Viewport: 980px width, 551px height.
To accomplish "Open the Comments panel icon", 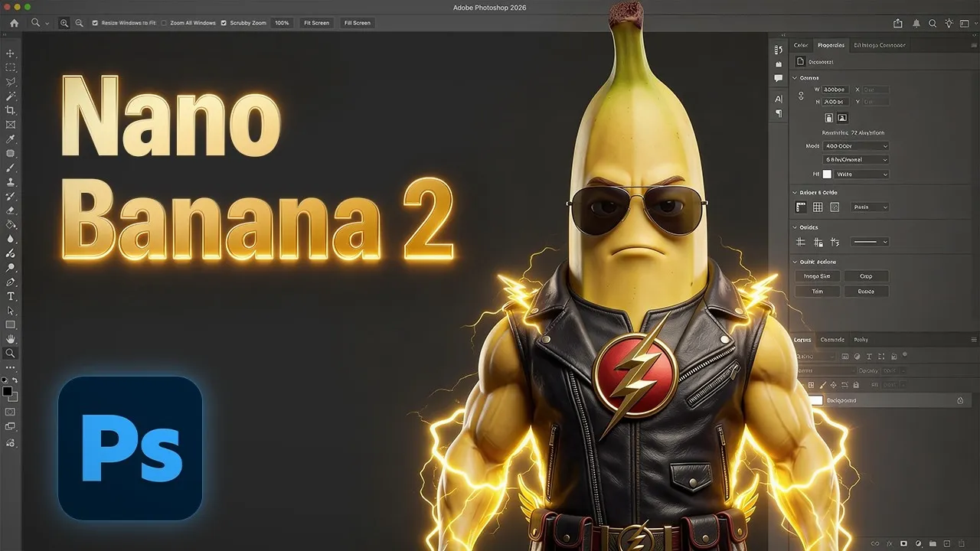I will pyautogui.click(x=779, y=78).
